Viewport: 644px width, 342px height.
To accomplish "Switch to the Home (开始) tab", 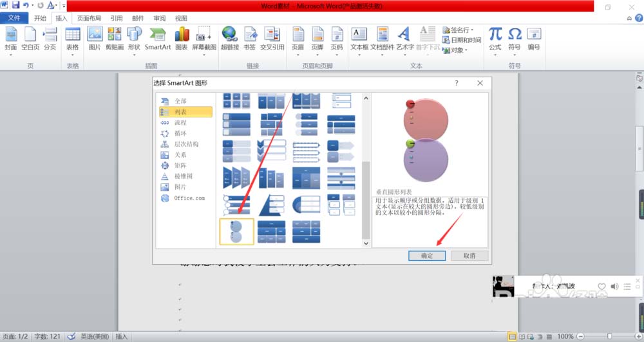I will [40, 18].
